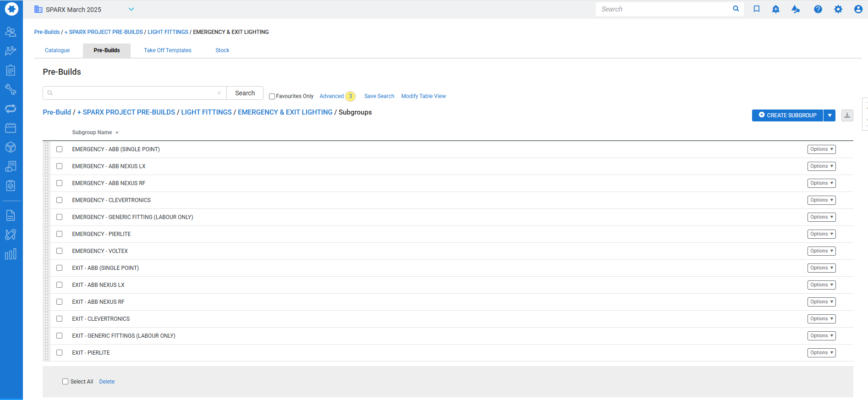Check the Select All checkbox

point(66,382)
